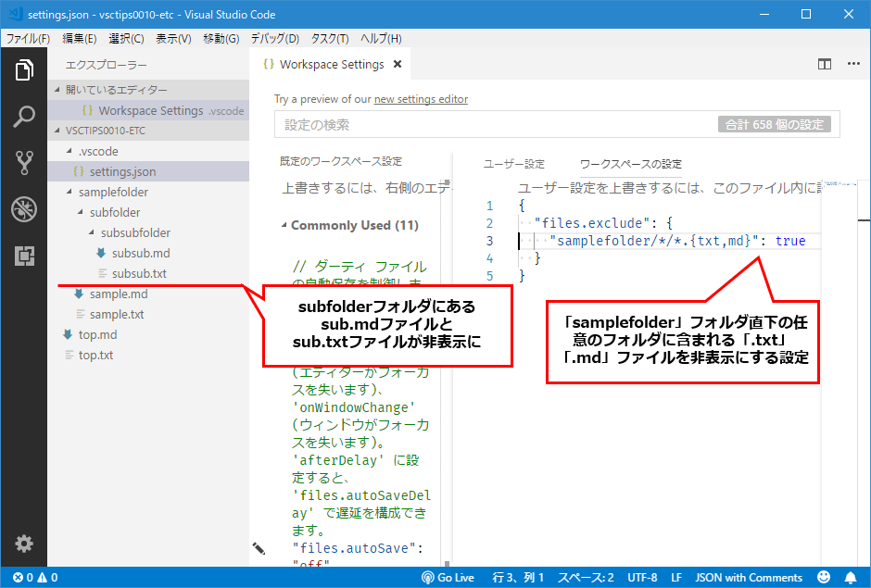Click the 既定のワークスペース設定 heading
This screenshot has height=588, width=871.
341,161
